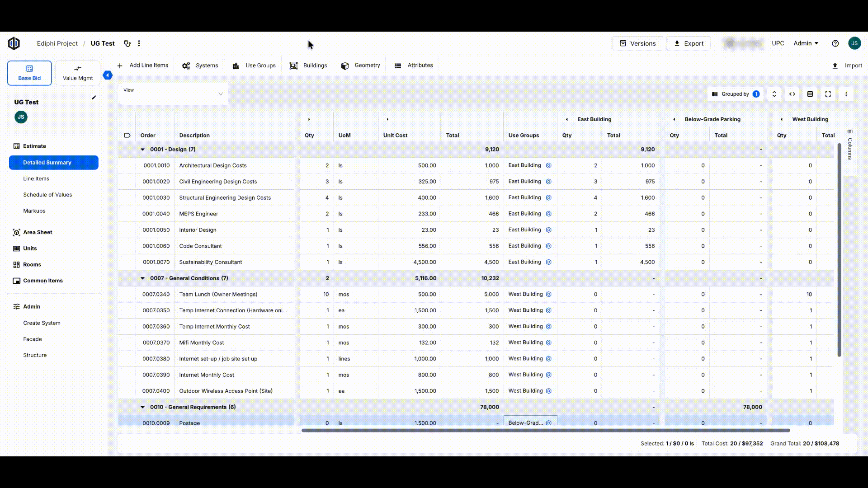Click the JS avatar under UG Test
The image size is (868, 488).
[x=21, y=117]
